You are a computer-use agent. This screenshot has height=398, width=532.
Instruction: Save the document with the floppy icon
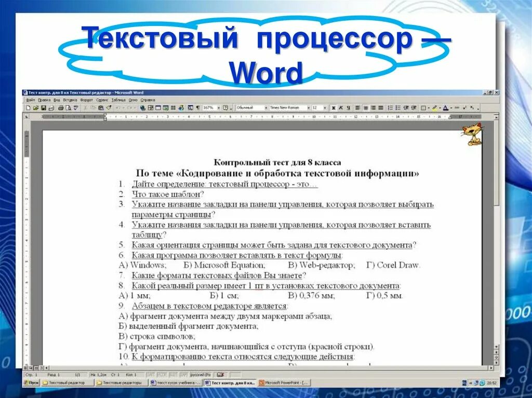pos(44,108)
